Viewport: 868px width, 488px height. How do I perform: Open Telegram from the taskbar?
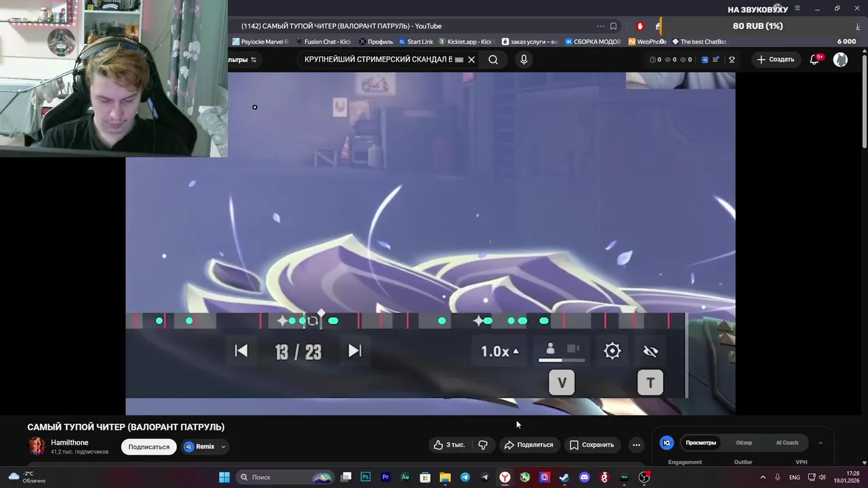(x=465, y=478)
